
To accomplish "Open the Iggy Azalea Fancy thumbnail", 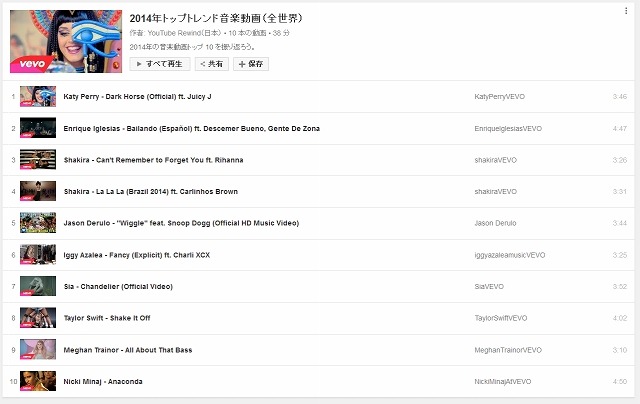I will [38, 255].
